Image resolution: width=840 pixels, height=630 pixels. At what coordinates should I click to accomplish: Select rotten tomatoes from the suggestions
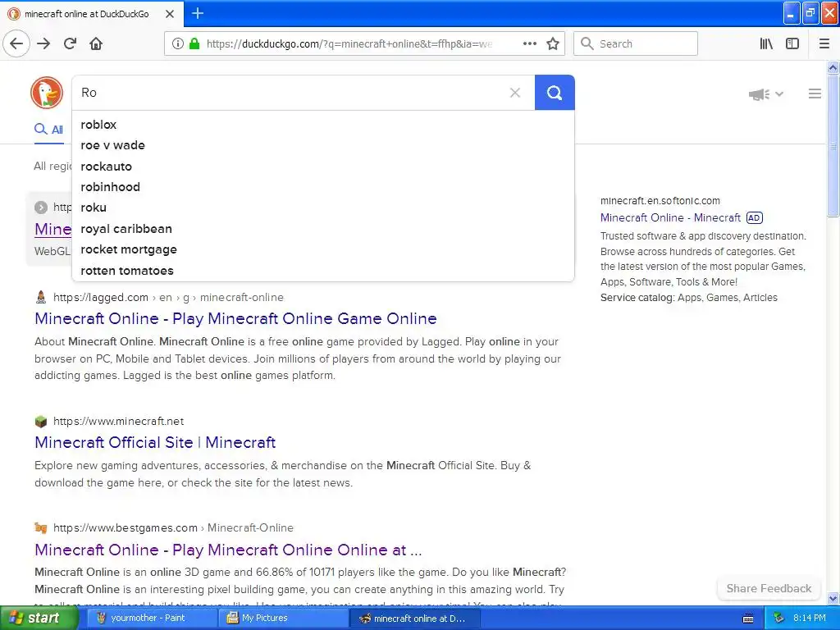coord(323,271)
